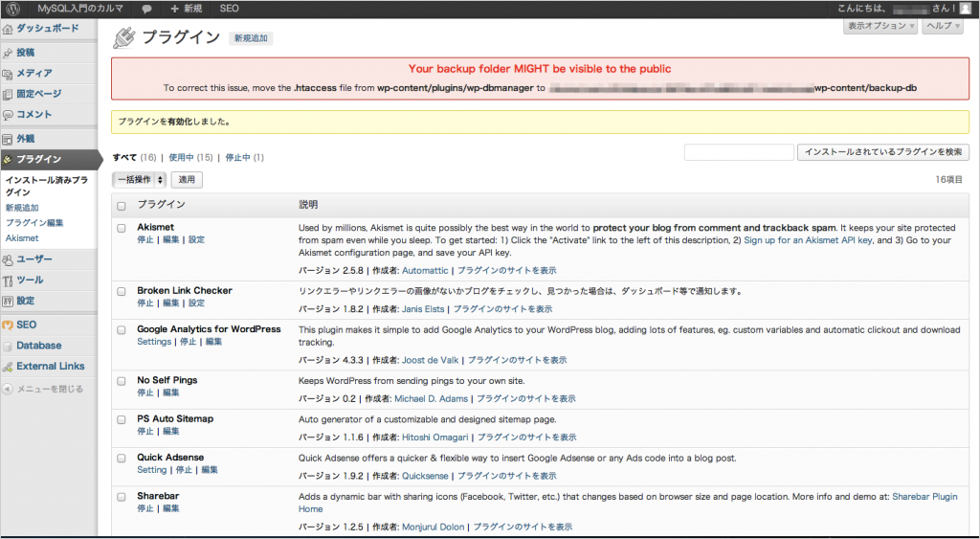Open the 新規 menu in admin bar
Viewport: 980px width, 539px height.
pyautogui.click(x=187, y=9)
